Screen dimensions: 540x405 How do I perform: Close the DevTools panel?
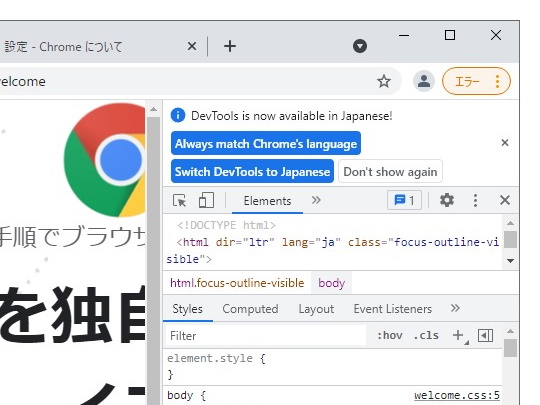(505, 200)
